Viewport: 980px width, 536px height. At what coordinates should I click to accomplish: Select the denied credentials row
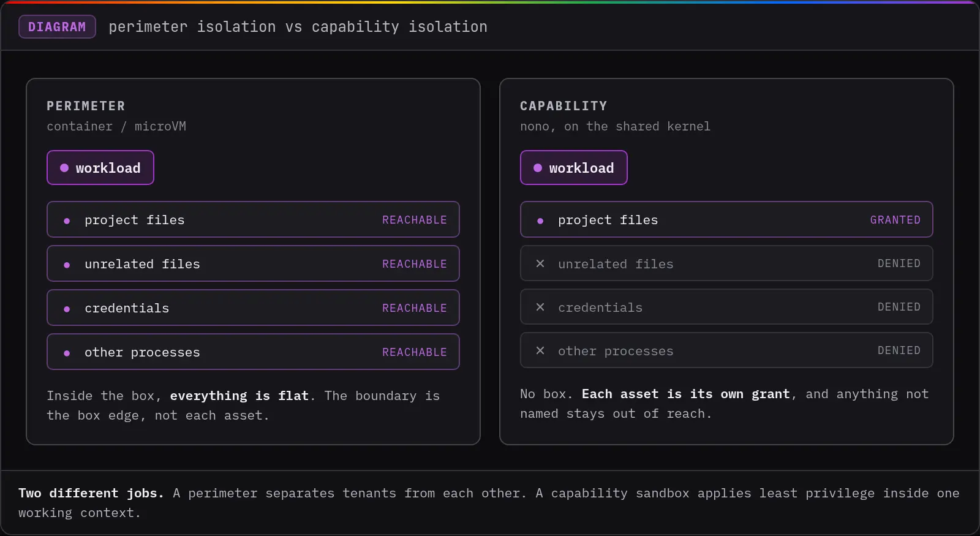click(x=726, y=307)
